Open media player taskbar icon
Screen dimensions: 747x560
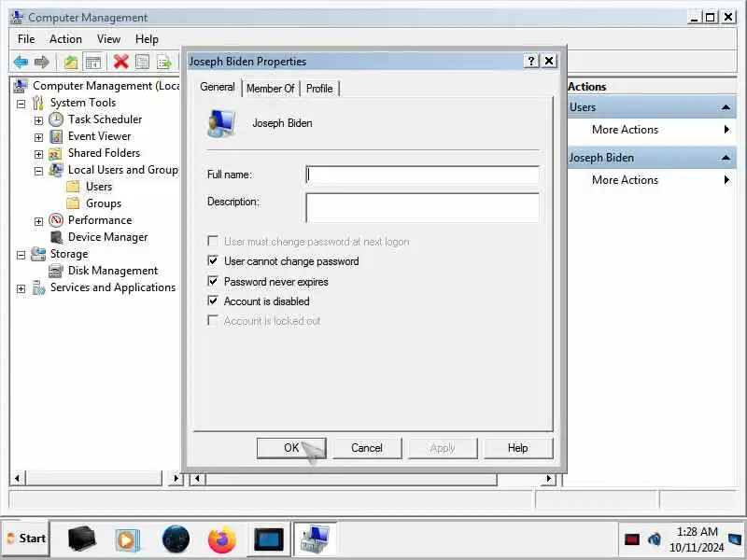click(x=127, y=540)
